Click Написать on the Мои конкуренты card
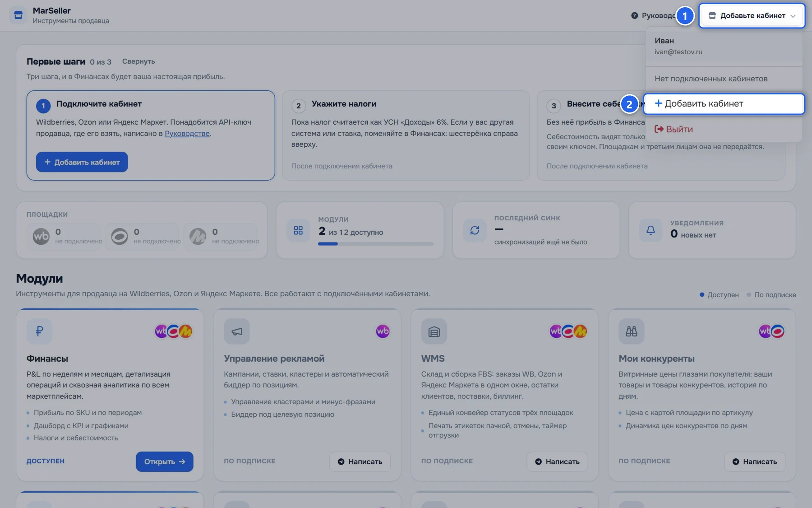 (x=755, y=461)
